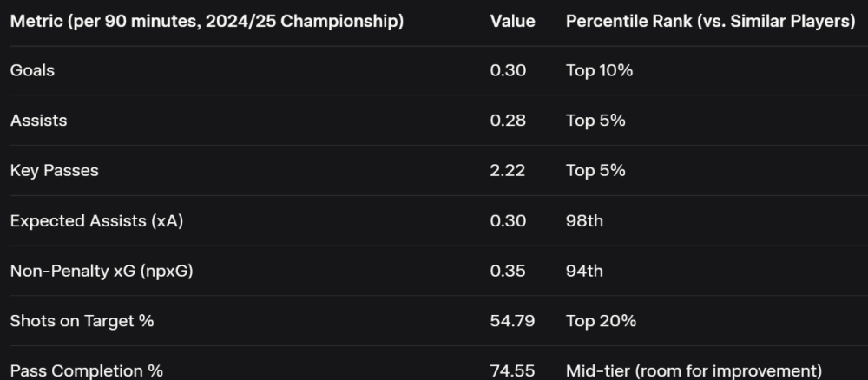Click the 74.55 pass completion value
The width and height of the screenshot is (868, 380).
click(512, 370)
